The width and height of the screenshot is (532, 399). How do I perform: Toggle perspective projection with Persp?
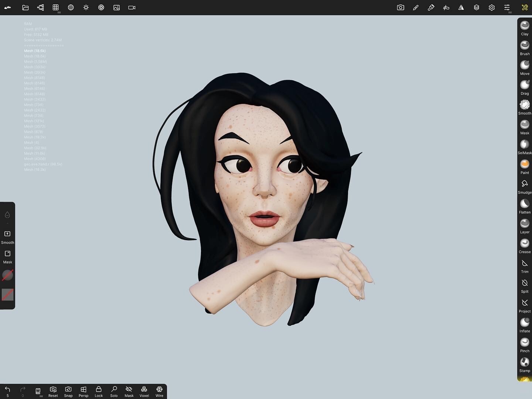coord(83,391)
